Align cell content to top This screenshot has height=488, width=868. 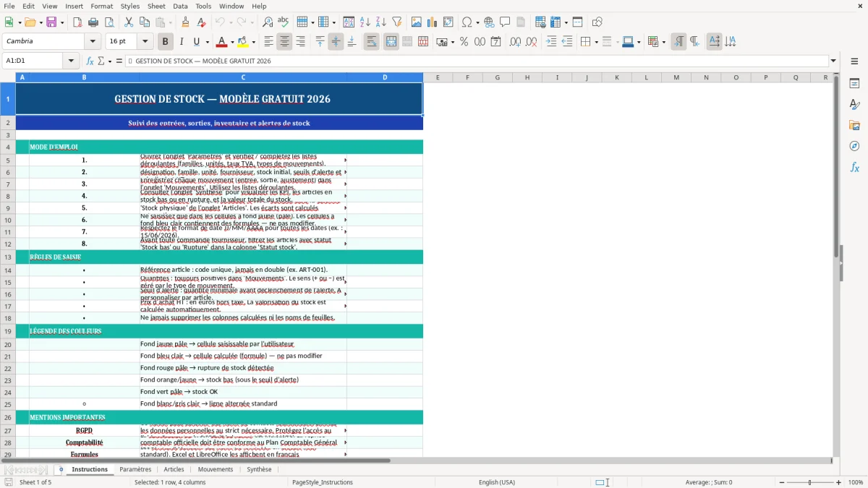320,42
